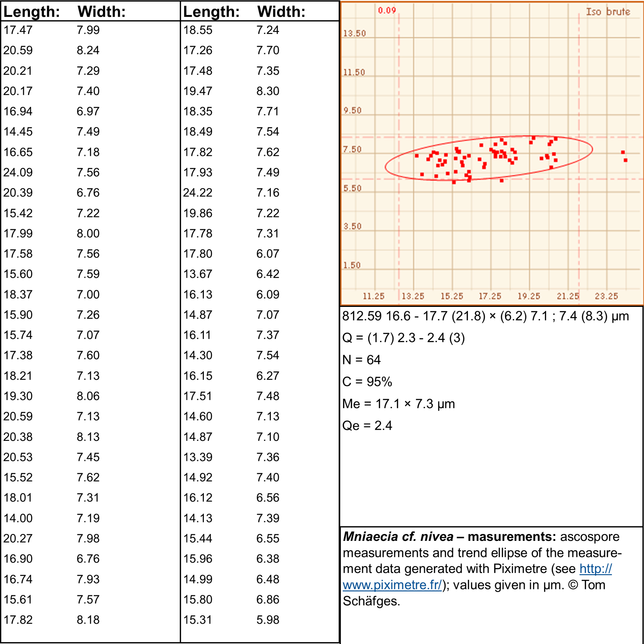This screenshot has height=644, width=644.
Task: Click the '23.25' x-axis label
Action: point(606,296)
